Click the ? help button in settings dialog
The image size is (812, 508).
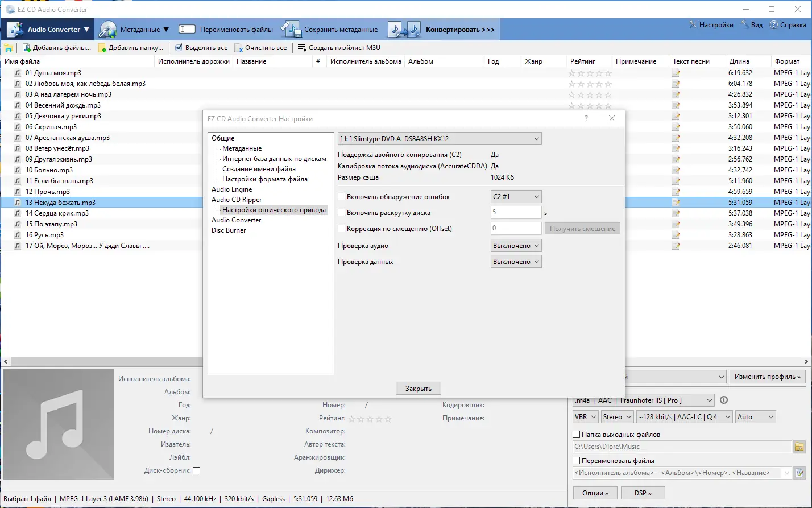(x=586, y=119)
